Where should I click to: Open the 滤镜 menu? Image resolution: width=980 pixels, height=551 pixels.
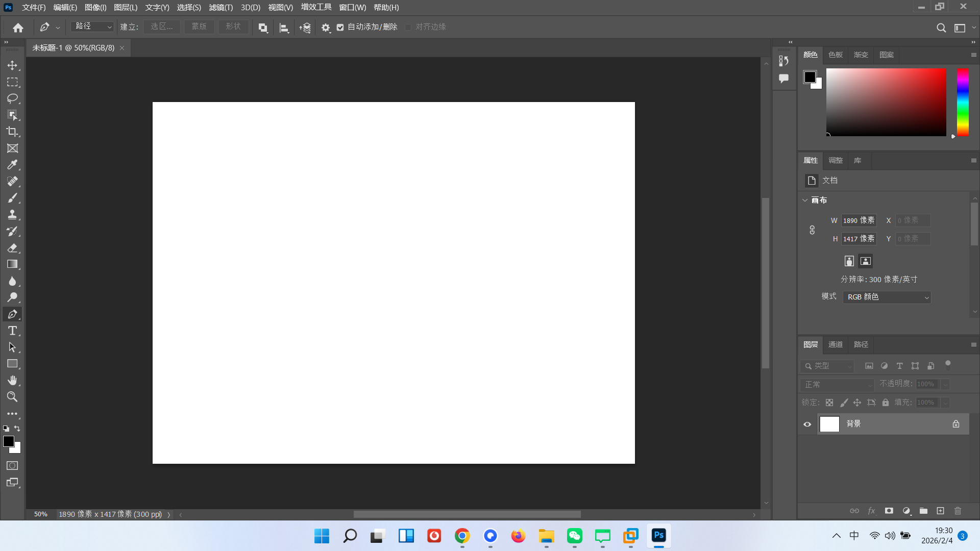[x=219, y=7]
